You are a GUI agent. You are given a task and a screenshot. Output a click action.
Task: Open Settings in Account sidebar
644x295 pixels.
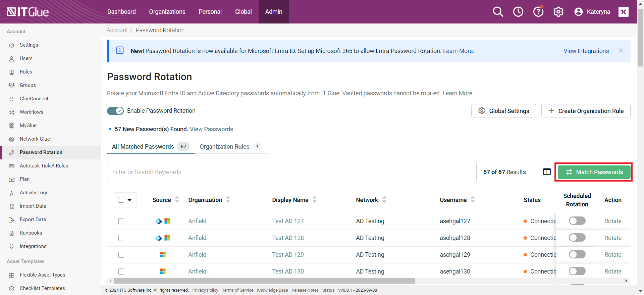[29, 45]
